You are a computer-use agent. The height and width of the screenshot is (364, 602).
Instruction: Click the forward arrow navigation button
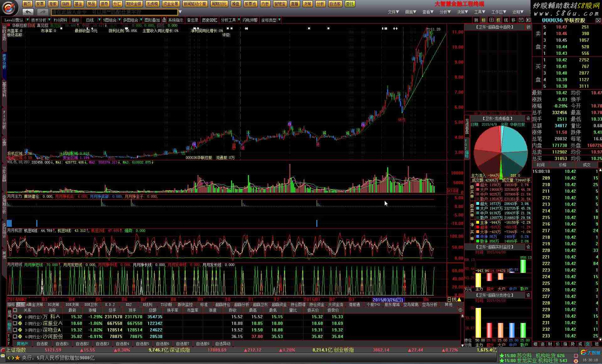click(42, 12)
